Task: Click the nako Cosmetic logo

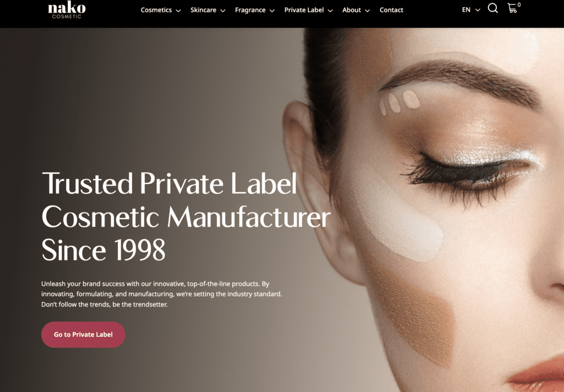Action: tap(67, 10)
